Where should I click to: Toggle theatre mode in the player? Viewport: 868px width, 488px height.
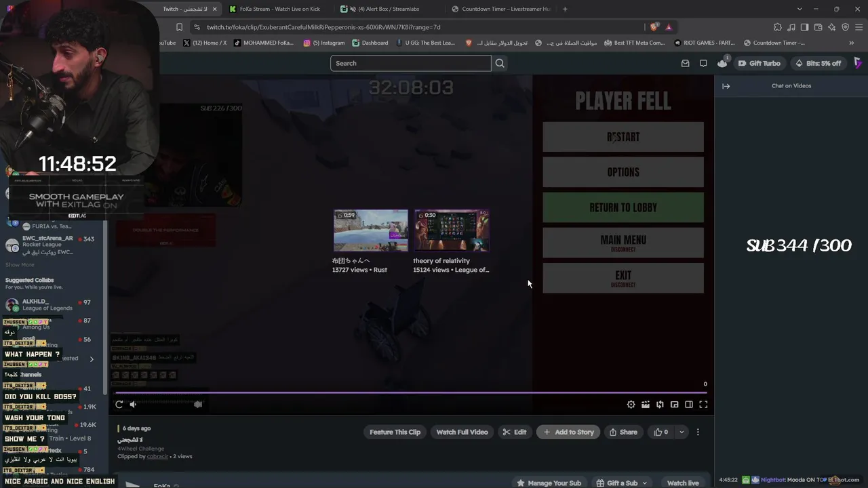pos(689,405)
